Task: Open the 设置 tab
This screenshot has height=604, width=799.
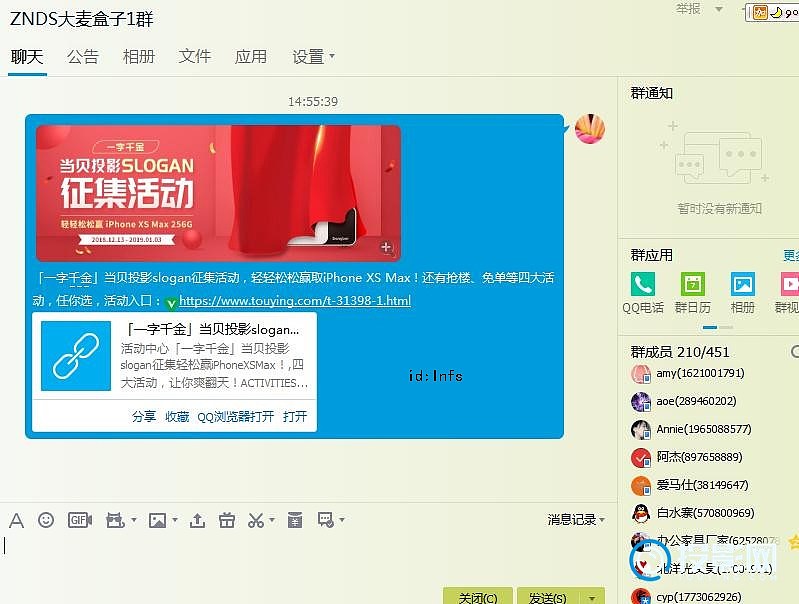Action: click(x=308, y=56)
